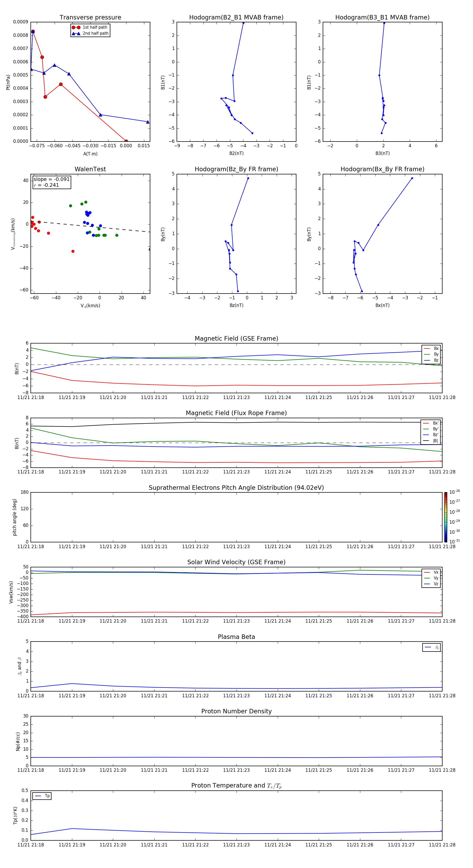
Task: Click the 'Plasma Beta' plot title
Action: [x=236, y=637]
